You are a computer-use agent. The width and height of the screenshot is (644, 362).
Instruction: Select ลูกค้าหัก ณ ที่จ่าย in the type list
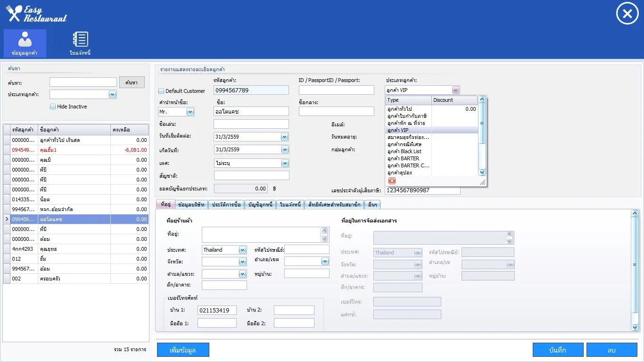[431, 123]
